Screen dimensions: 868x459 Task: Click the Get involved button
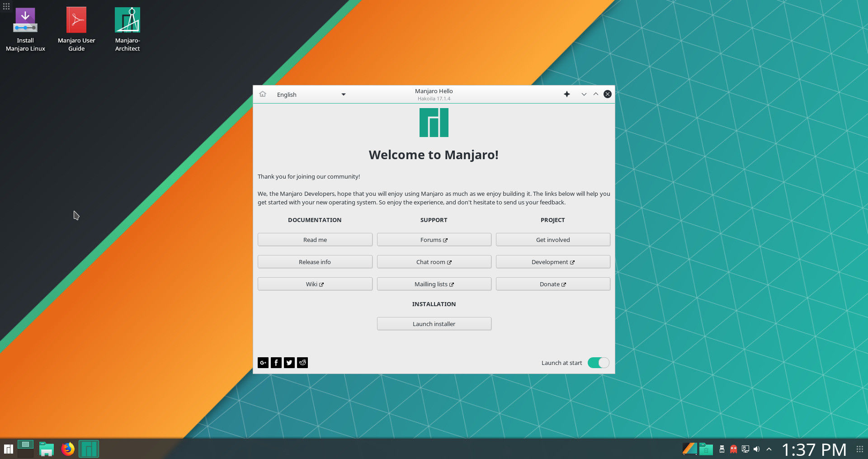click(x=553, y=240)
